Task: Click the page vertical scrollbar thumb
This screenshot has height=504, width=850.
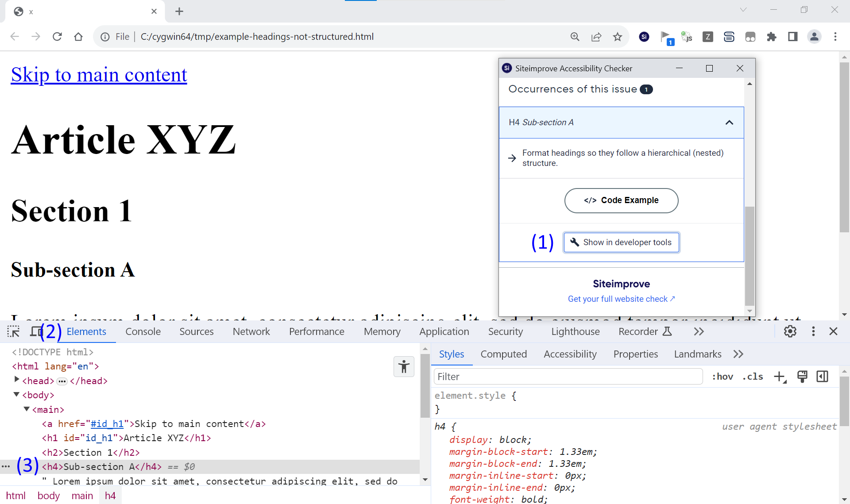Action: [844, 146]
